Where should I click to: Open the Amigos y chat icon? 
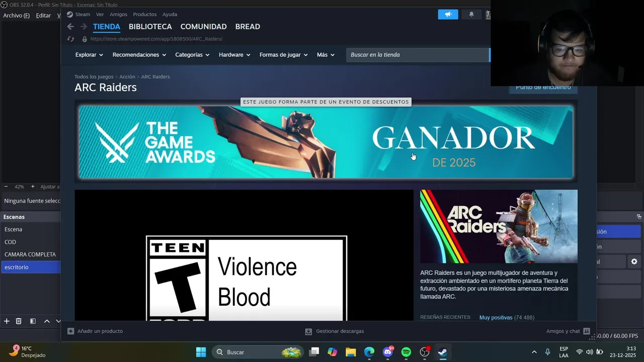click(587, 331)
